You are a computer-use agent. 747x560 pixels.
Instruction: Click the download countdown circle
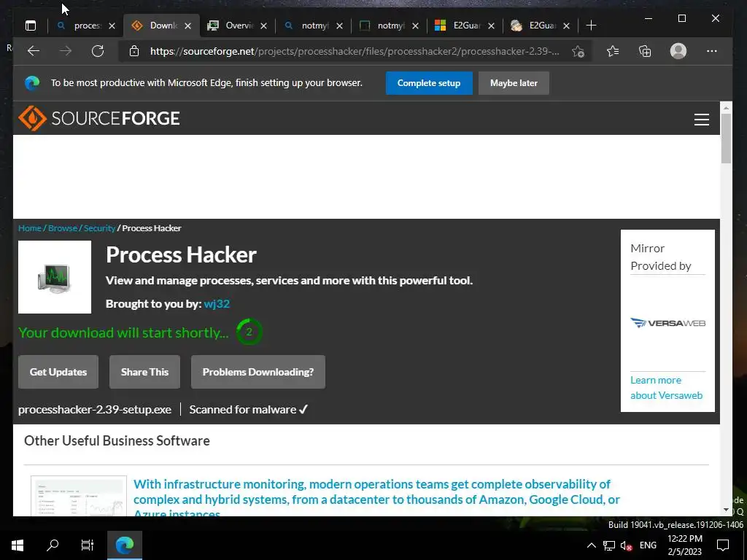249,332
